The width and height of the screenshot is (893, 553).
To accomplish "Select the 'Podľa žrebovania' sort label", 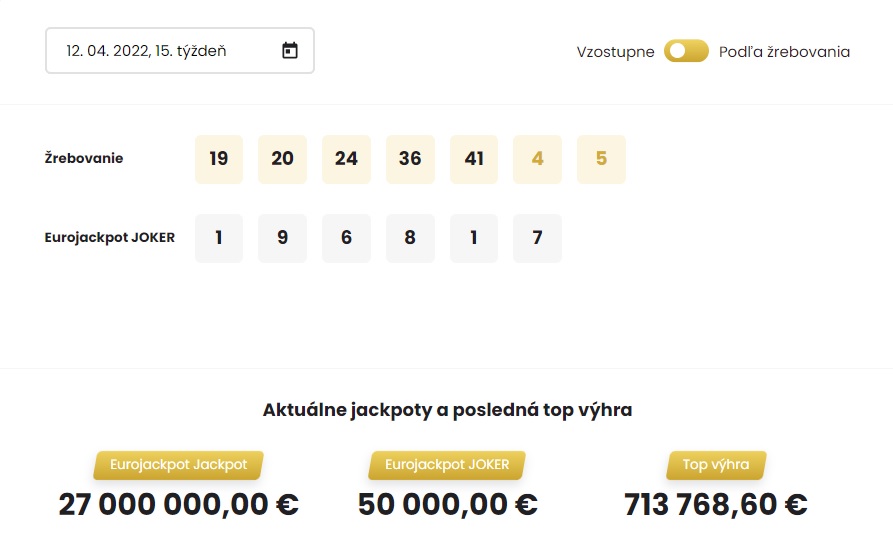I will pyautogui.click(x=784, y=52).
